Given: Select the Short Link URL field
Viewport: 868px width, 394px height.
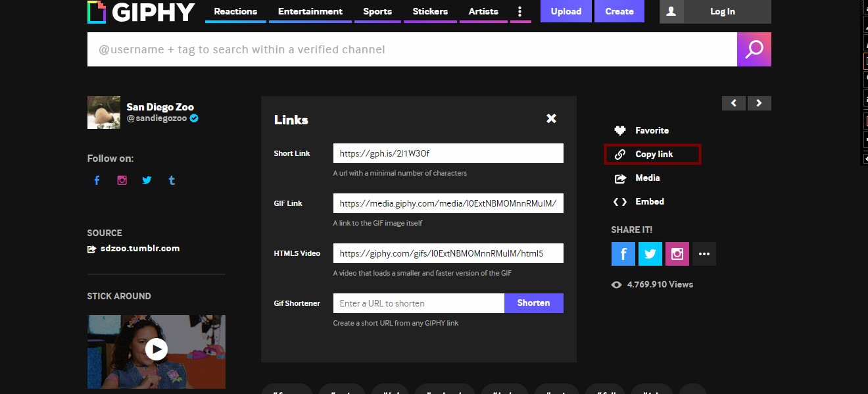Looking at the screenshot, I should [448, 153].
